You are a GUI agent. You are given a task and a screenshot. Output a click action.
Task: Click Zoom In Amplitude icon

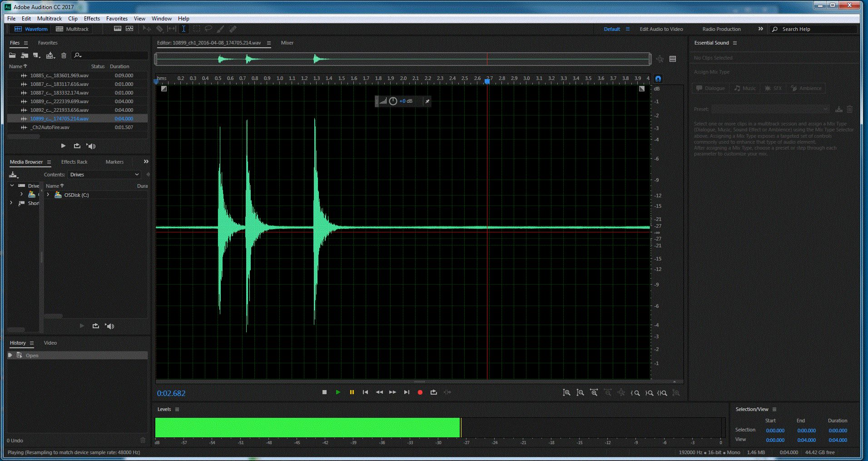tap(566, 393)
